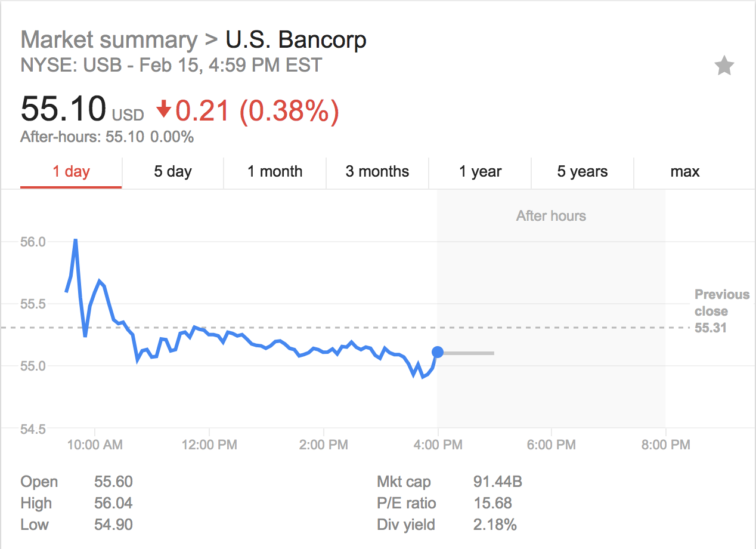Show the 3 months chart
Screen dimensions: 756x549
coord(377,172)
